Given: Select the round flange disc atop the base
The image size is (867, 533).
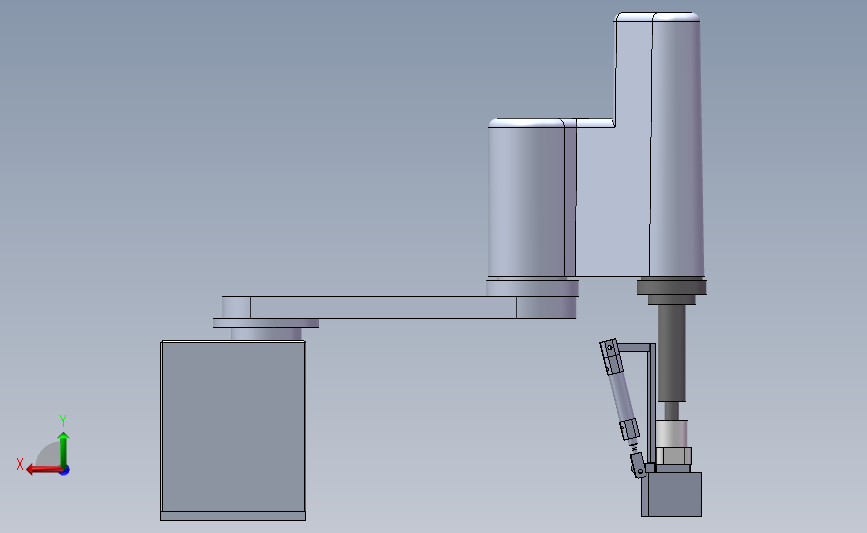Looking at the screenshot, I should pos(266,323).
